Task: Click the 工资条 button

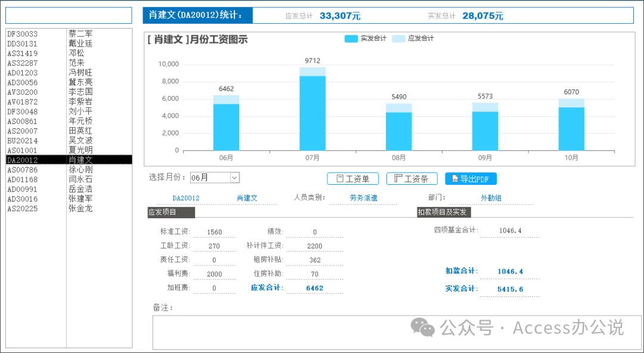Action: [x=412, y=179]
